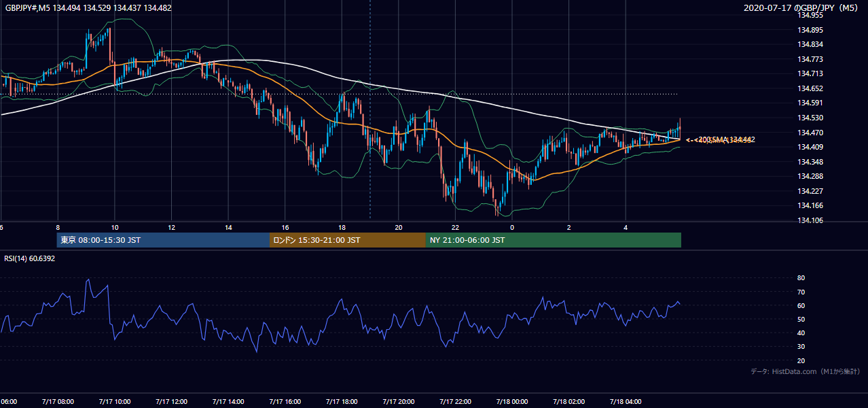The image size is (868, 408).
Task: Click the RSI axis value 20
Action: (801, 360)
